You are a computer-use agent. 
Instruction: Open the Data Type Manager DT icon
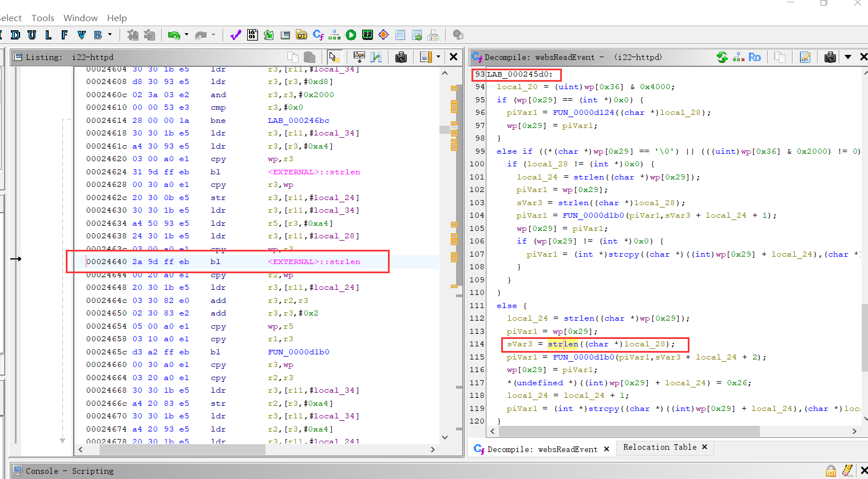point(302,35)
